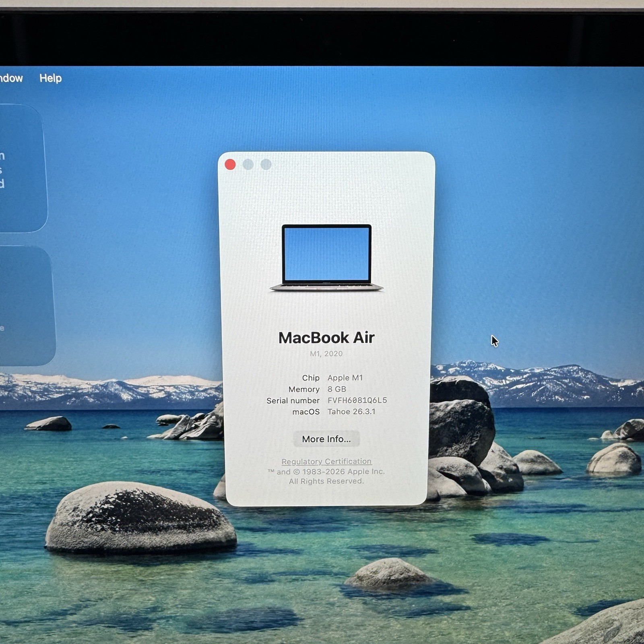Screen dimensions: 644x644
Task: Close the About This Mac window
Action: (x=230, y=164)
